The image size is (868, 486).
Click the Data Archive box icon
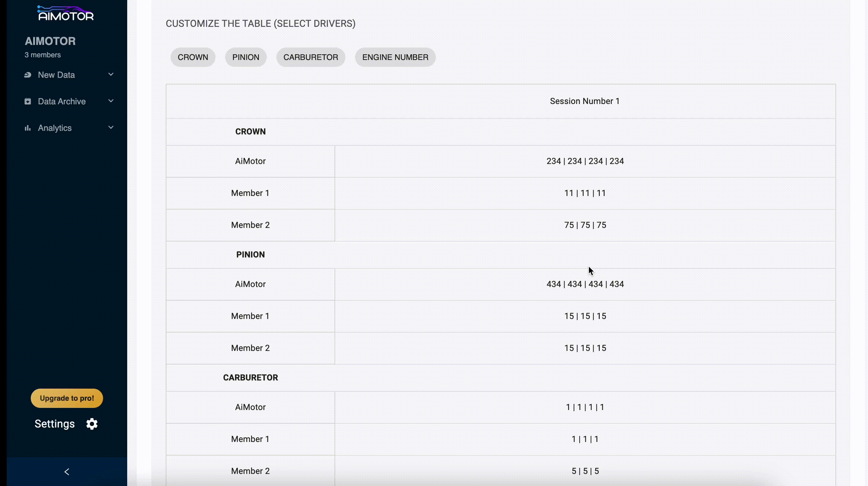click(28, 101)
